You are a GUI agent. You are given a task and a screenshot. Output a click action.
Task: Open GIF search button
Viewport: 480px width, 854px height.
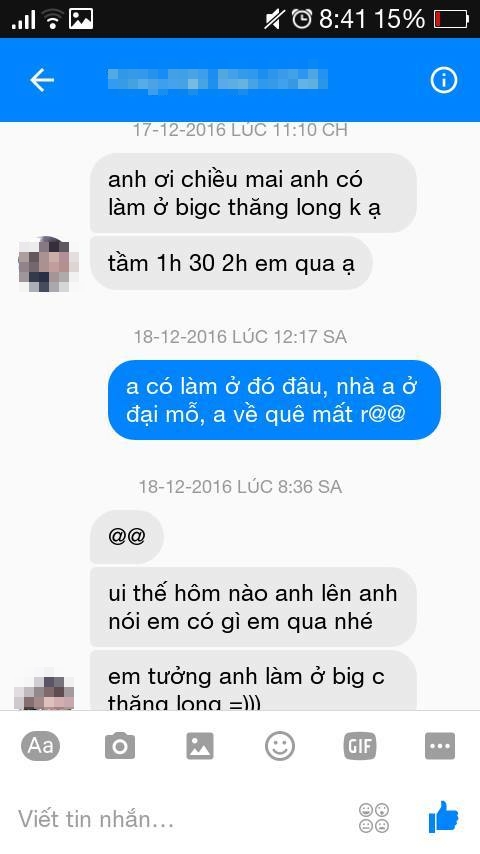tap(360, 746)
